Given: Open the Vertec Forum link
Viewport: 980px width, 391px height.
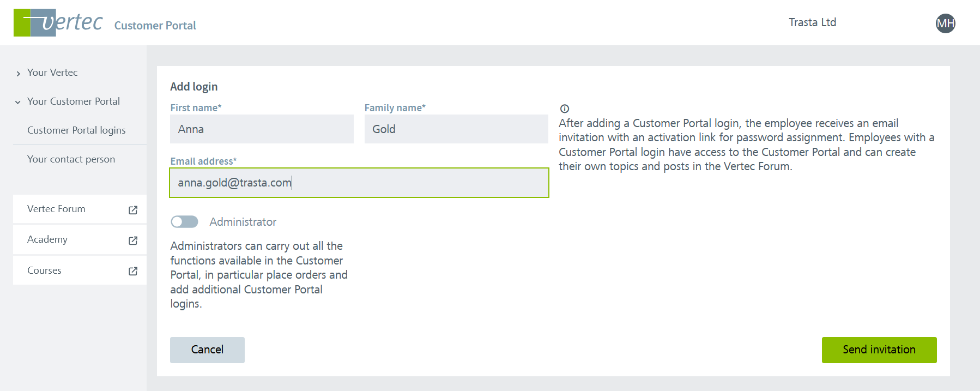Looking at the screenshot, I should tap(57, 209).
